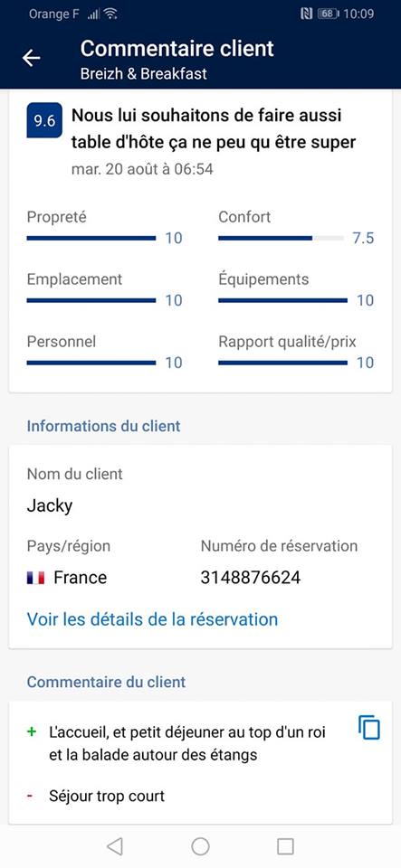Tap the Wi-Fi status icon
Viewport: 401px width, 868px height.
[110, 14]
